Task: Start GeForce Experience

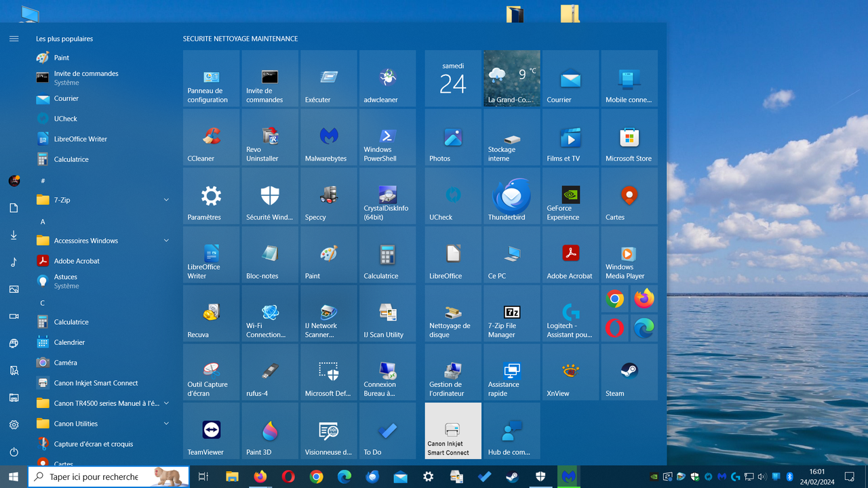Action: click(570, 197)
